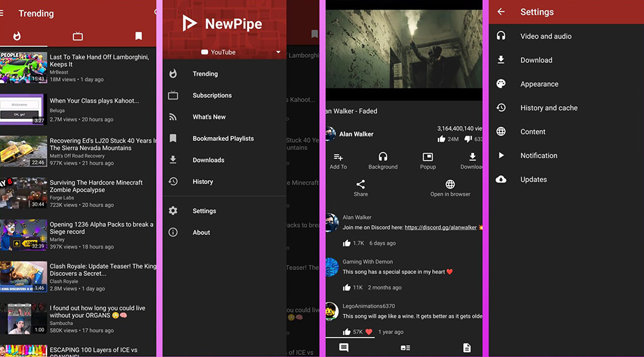Image resolution: width=644 pixels, height=357 pixels.
Task: Tap the Background play headphones icon
Action: (x=383, y=157)
